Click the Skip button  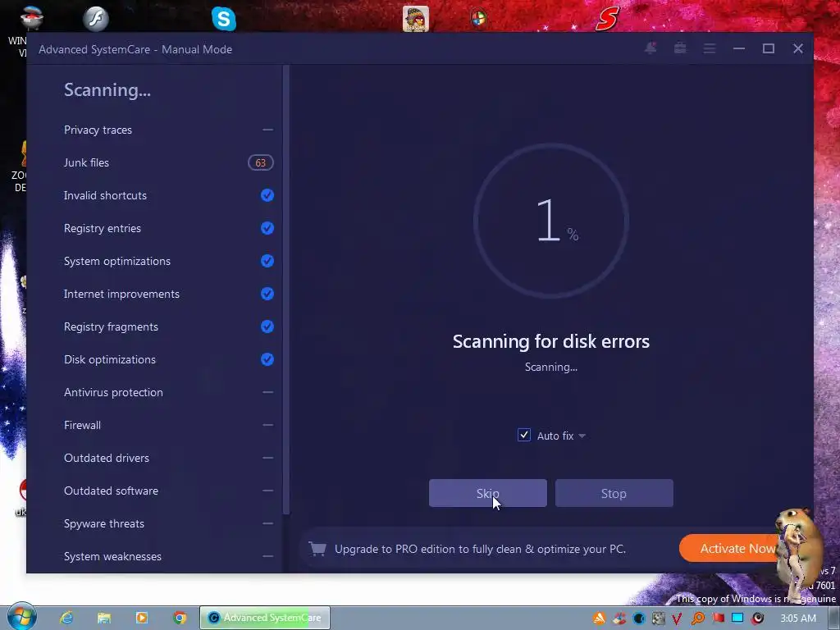[x=487, y=493]
